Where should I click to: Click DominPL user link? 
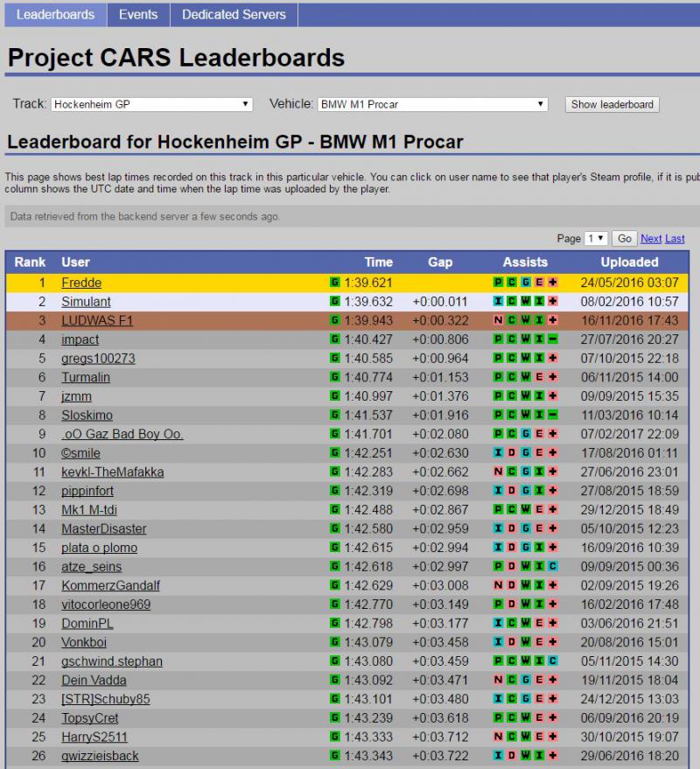(x=87, y=624)
